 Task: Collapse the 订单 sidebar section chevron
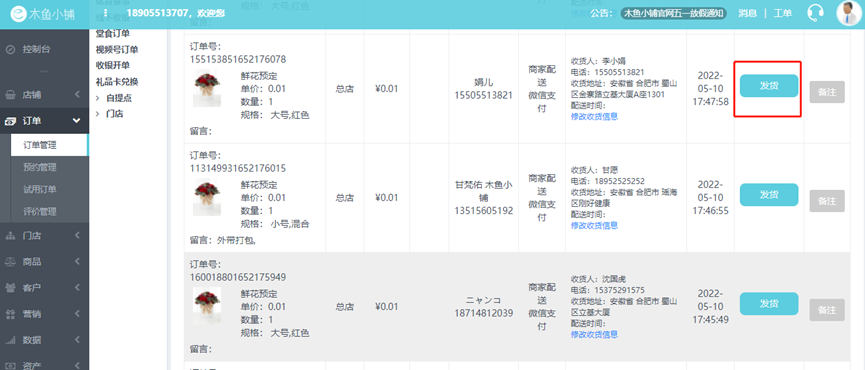tap(77, 121)
